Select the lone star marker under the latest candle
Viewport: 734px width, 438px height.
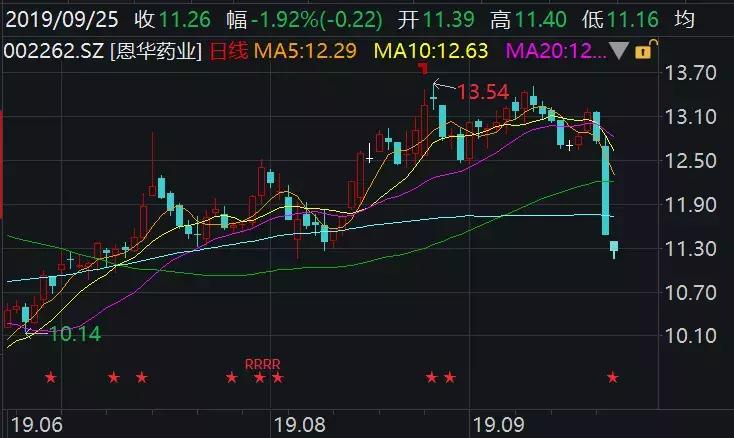point(612,377)
